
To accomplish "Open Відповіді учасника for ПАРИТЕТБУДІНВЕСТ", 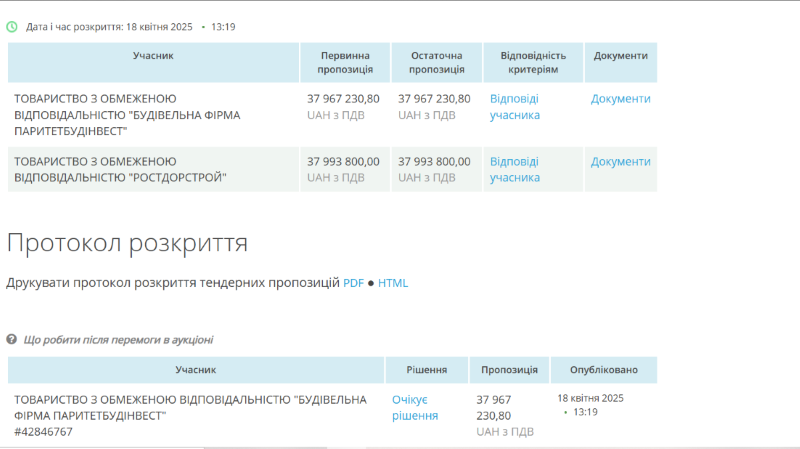I will tap(514, 107).
